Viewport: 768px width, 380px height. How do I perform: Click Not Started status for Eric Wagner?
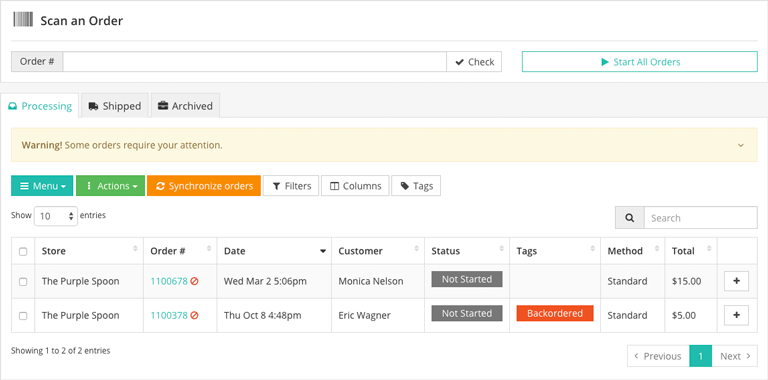467,313
